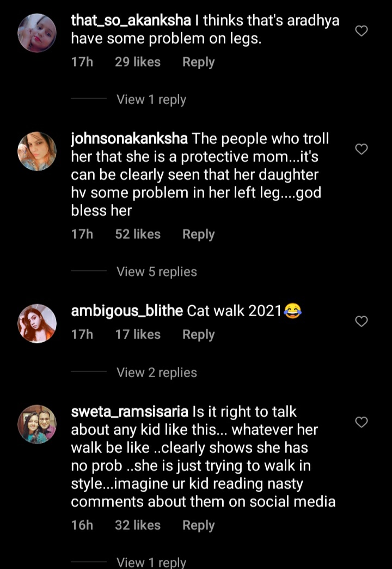Screen dimensions: 392x569
Task: Open ambigous_blithe's profile picture
Action: tap(37, 323)
